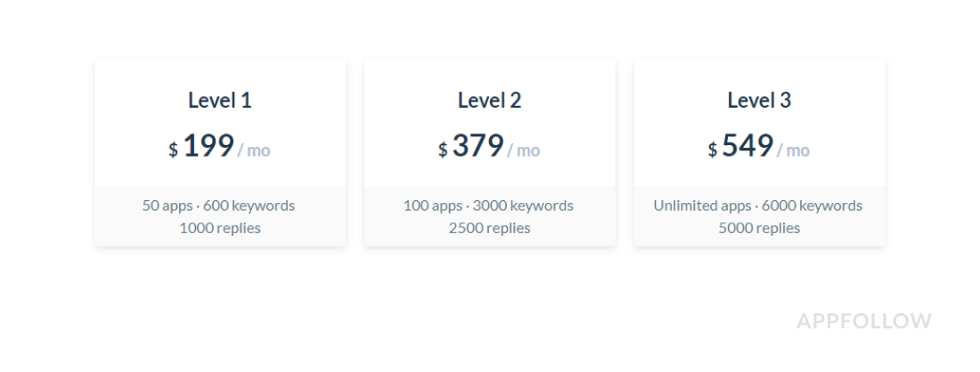Click the APPFOLLOW watermark logo

[x=864, y=321]
